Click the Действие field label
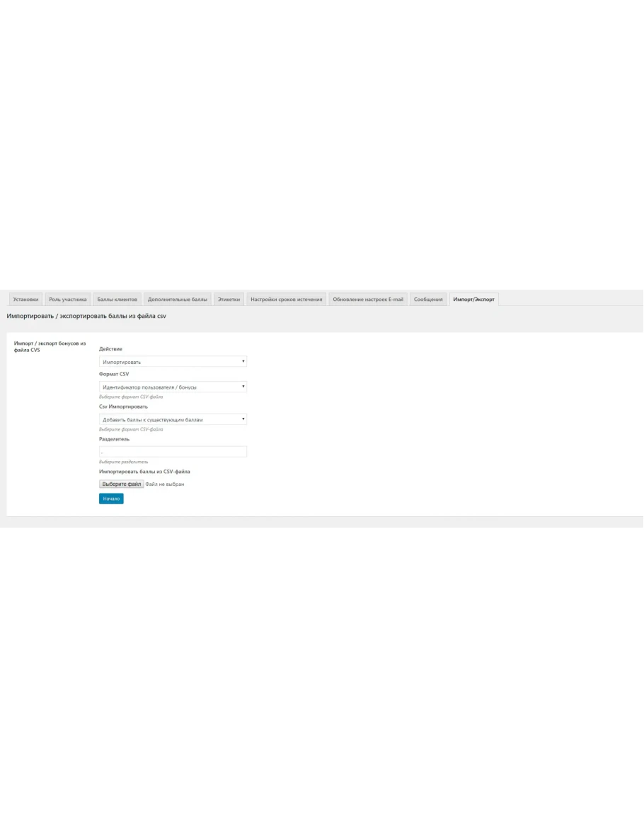The width and height of the screenshot is (644, 818). pos(110,348)
